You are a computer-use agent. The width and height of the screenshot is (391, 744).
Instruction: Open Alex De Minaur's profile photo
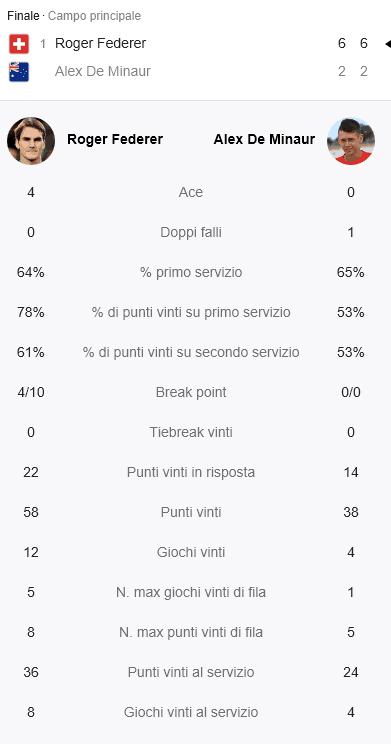[x=351, y=141]
